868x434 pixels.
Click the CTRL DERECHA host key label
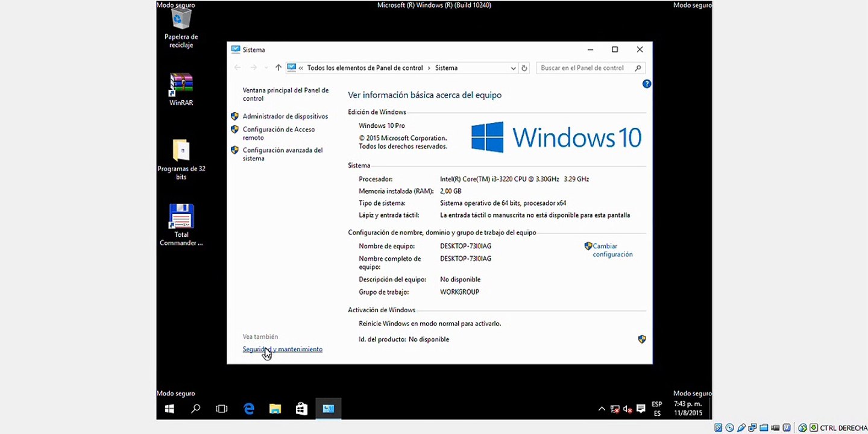pos(844,428)
